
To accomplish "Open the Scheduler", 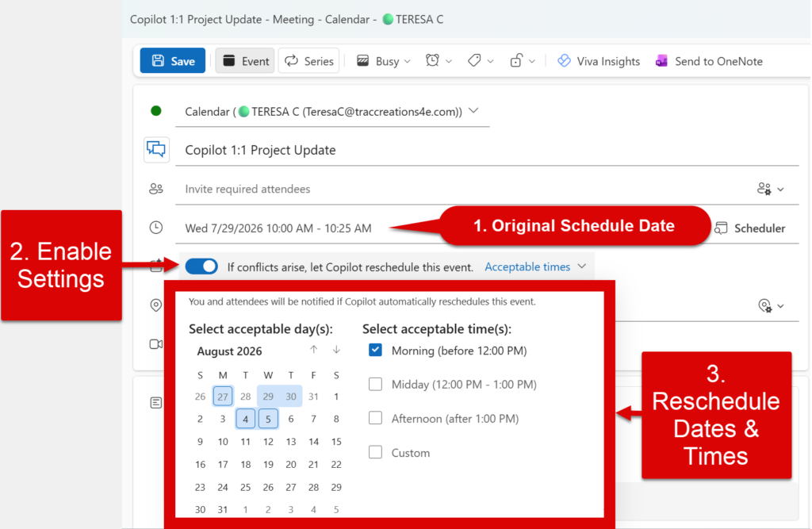I will tap(750, 228).
